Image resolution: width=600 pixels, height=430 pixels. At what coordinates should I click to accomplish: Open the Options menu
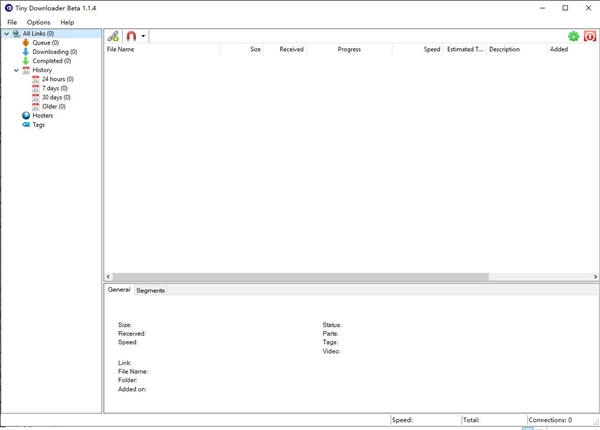tap(38, 22)
